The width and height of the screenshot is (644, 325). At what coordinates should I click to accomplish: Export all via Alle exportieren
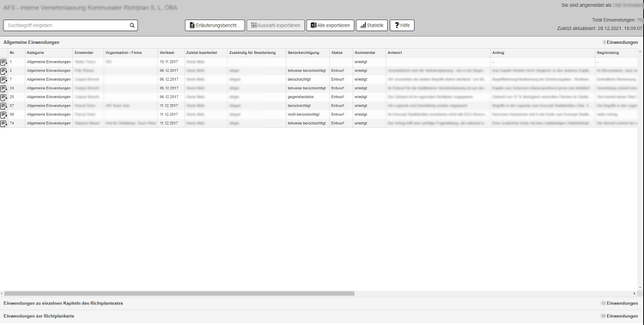coord(331,25)
